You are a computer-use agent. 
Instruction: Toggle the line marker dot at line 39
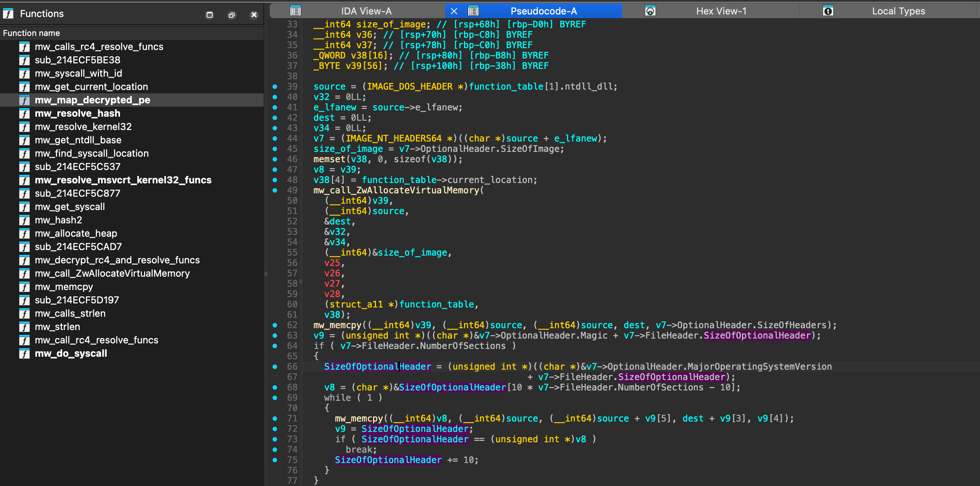[275, 86]
